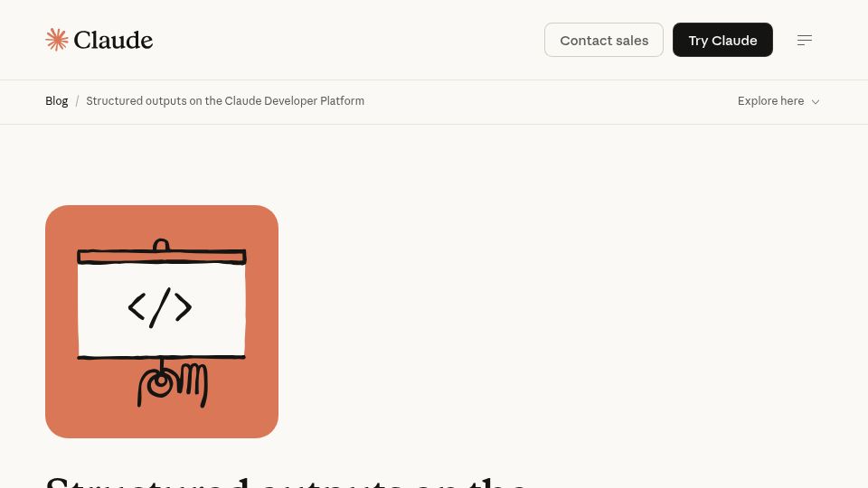Image resolution: width=868 pixels, height=488 pixels.
Task: Open the hamburger menu icon
Action: click(x=805, y=40)
